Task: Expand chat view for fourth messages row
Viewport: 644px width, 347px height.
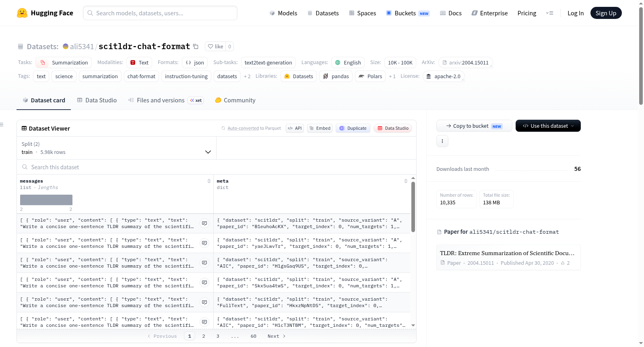Action: [204, 283]
